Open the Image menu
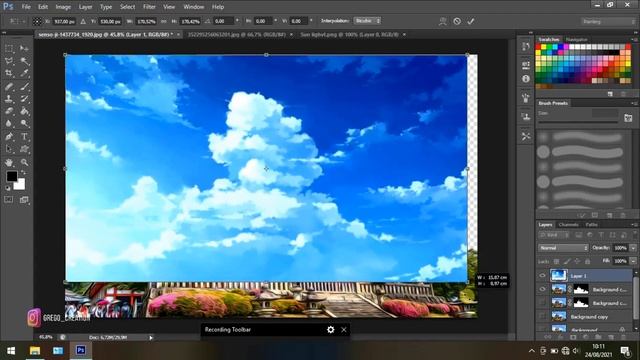This screenshot has width=640, height=360. [x=63, y=7]
